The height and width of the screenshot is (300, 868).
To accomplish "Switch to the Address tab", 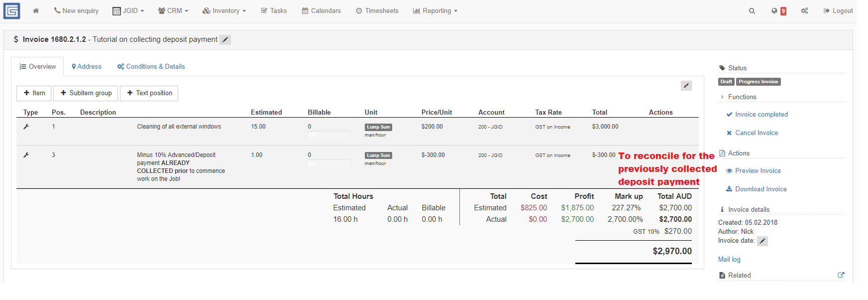I will pyautogui.click(x=87, y=67).
